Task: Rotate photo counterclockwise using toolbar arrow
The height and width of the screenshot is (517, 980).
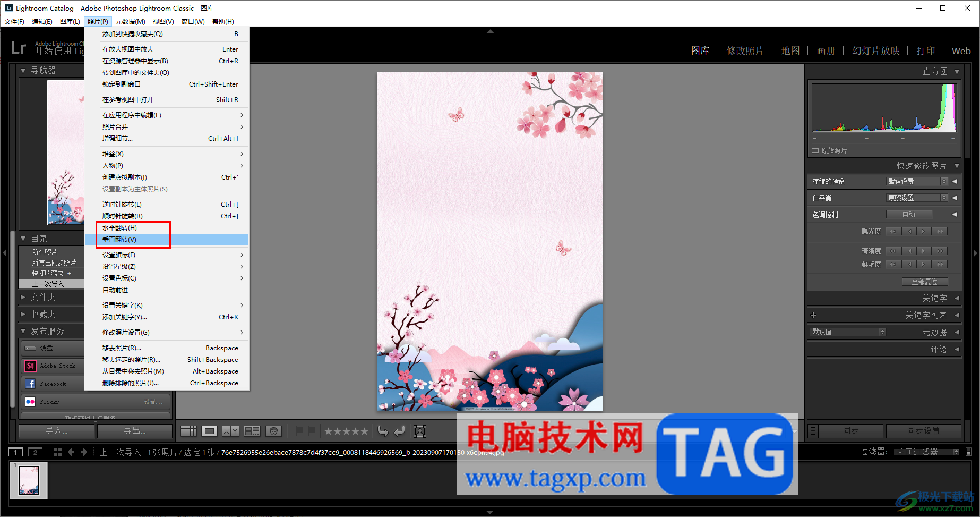Action: click(383, 431)
